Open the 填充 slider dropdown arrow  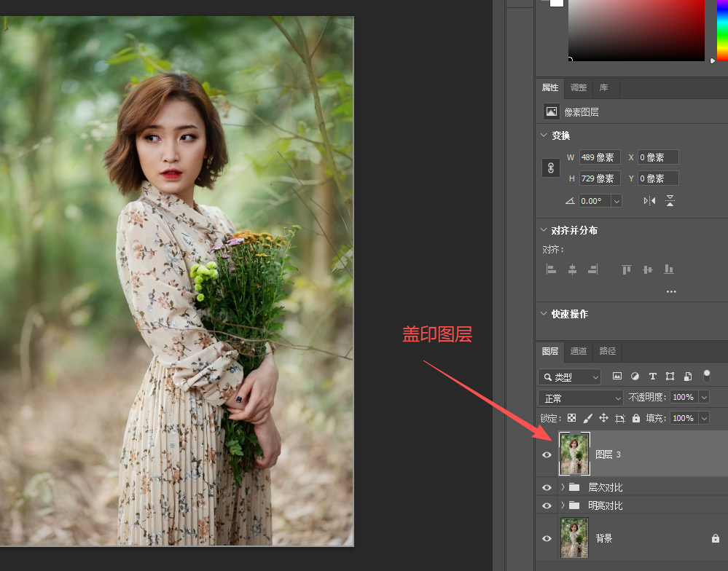[705, 418]
